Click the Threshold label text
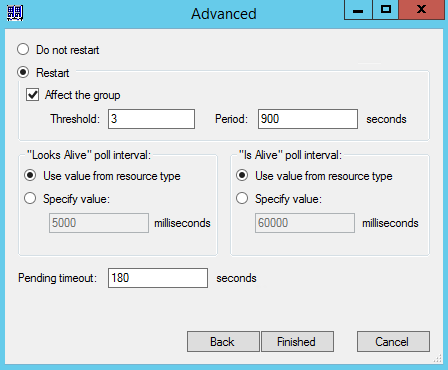This screenshot has height=370, width=448. 75,119
